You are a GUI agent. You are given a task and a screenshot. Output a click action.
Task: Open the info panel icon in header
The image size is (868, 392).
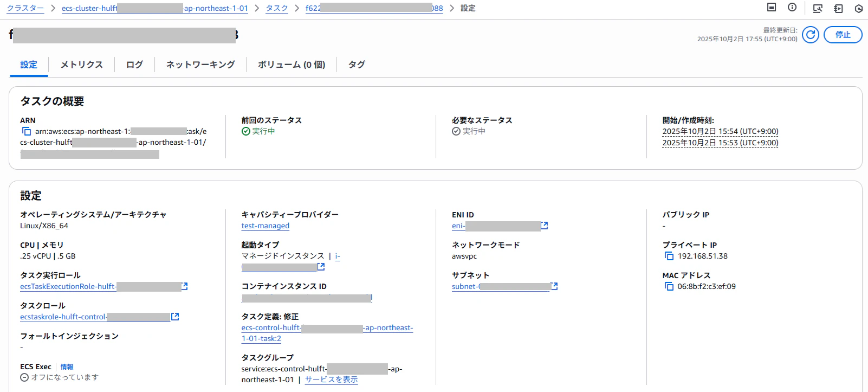792,8
